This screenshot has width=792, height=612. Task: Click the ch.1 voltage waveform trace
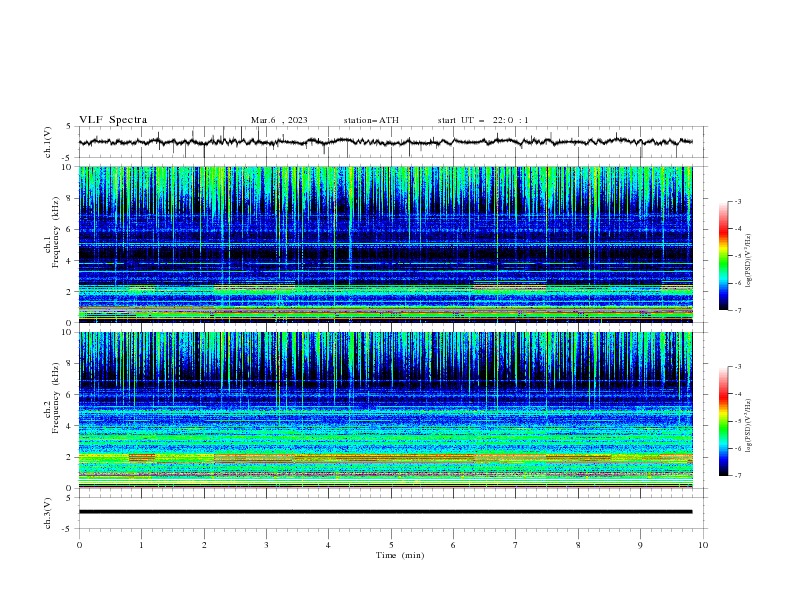click(x=385, y=142)
